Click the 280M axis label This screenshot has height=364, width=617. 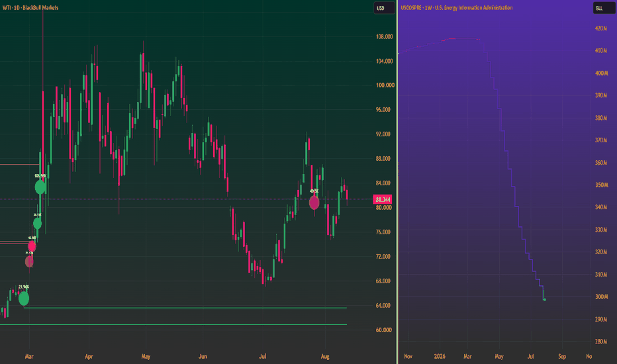point(601,341)
